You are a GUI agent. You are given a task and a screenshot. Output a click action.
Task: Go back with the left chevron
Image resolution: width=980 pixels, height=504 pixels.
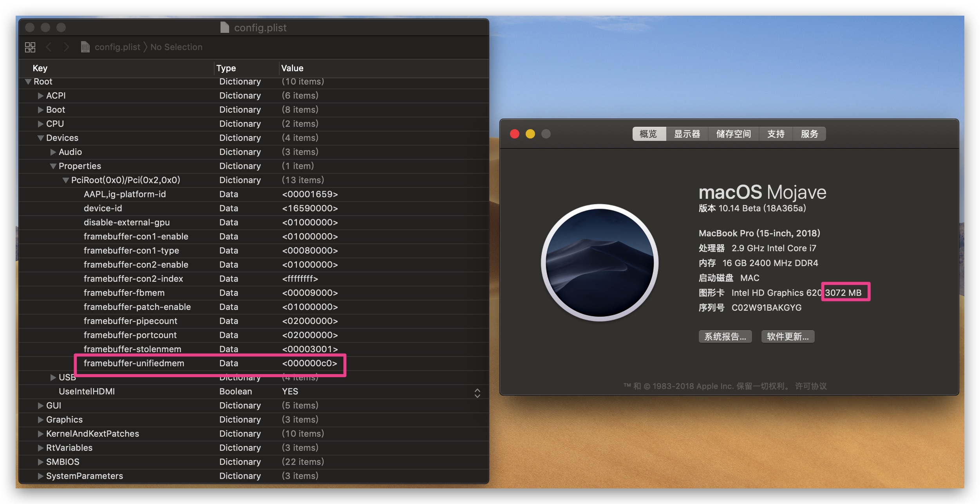49,47
